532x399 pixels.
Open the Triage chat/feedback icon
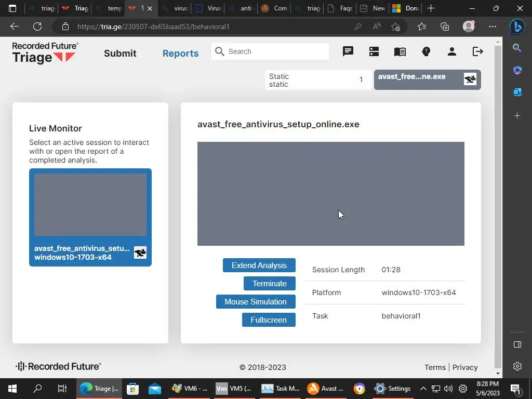coord(348,51)
